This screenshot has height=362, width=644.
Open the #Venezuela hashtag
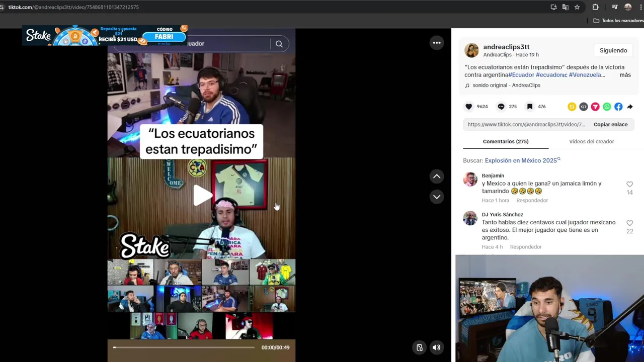(x=587, y=75)
